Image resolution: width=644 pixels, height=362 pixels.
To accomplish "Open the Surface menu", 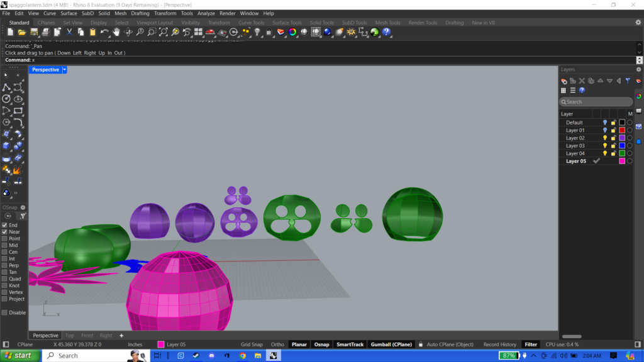I will click(x=69, y=14).
